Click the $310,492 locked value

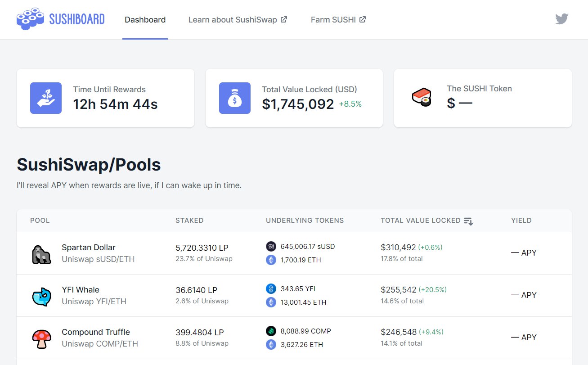[x=398, y=248]
